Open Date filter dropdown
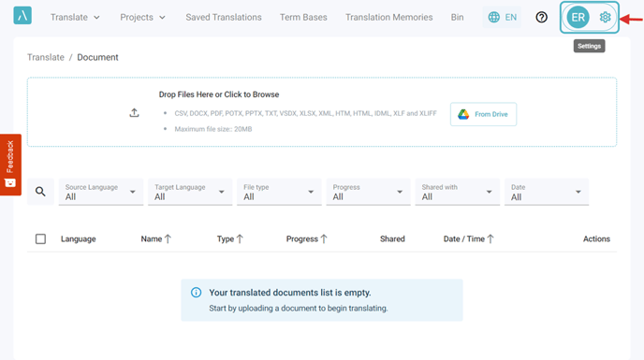Viewport: 644px width, 360px height. coord(547,192)
